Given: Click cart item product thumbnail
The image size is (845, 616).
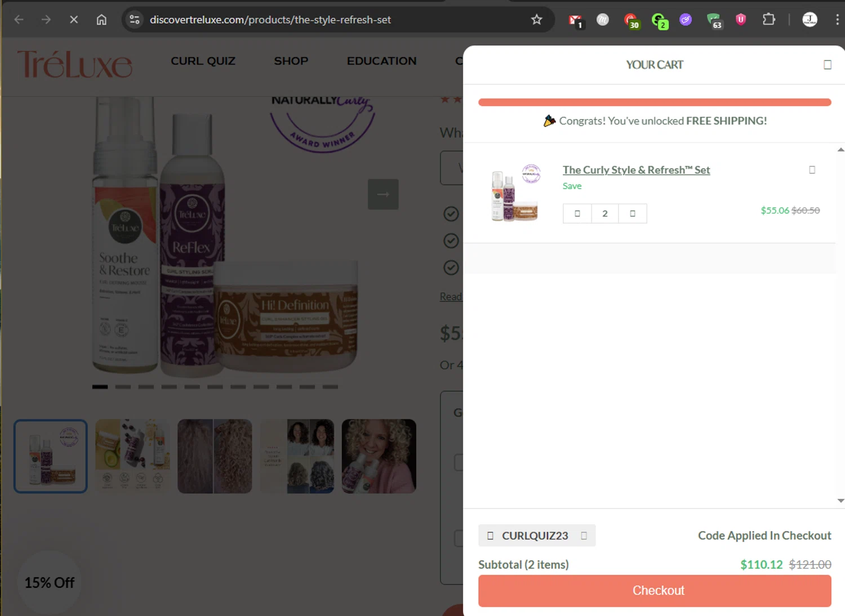Looking at the screenshot, I should [515, 193].
